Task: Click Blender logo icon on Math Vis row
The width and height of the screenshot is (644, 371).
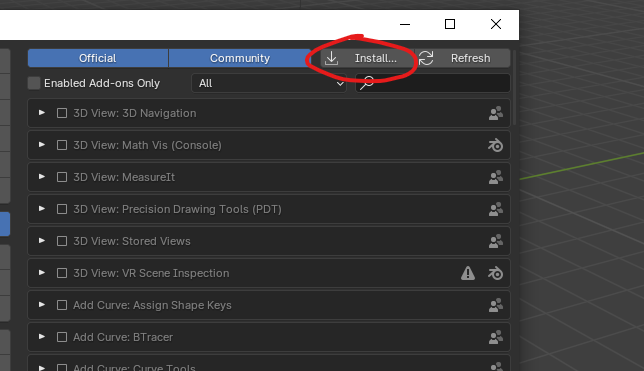Action: click(x=495, y=145)
